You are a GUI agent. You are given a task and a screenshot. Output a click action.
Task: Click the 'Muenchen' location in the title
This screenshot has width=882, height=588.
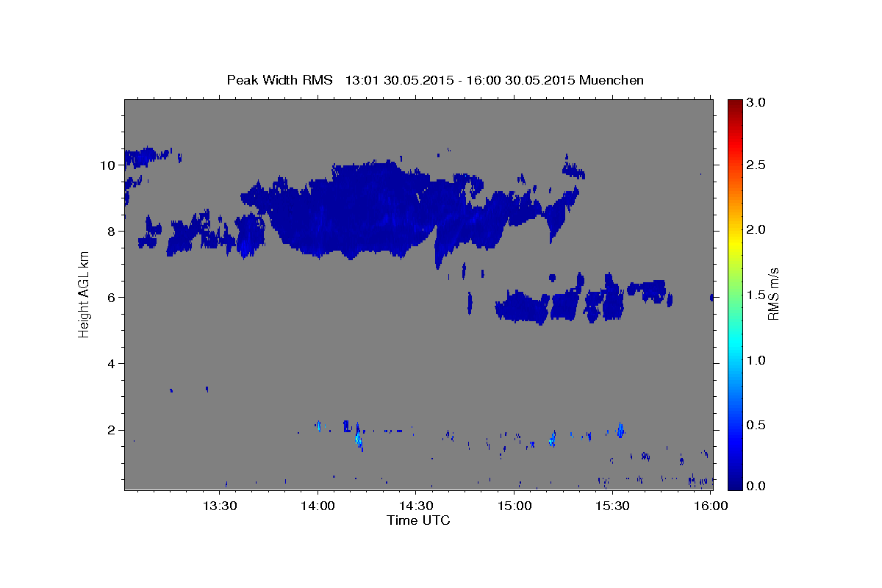(612, 79)
